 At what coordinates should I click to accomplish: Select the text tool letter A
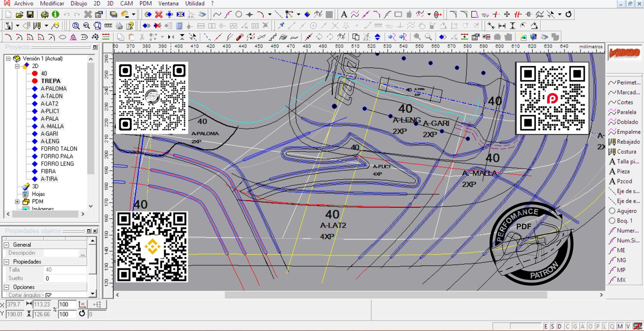(343, 14)
